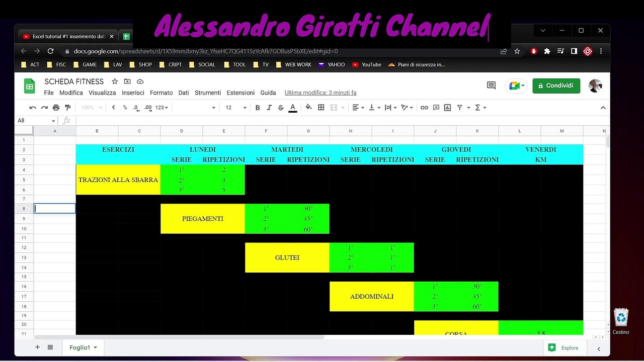
Task: Open the text color picker
Action: pos(293,108)
